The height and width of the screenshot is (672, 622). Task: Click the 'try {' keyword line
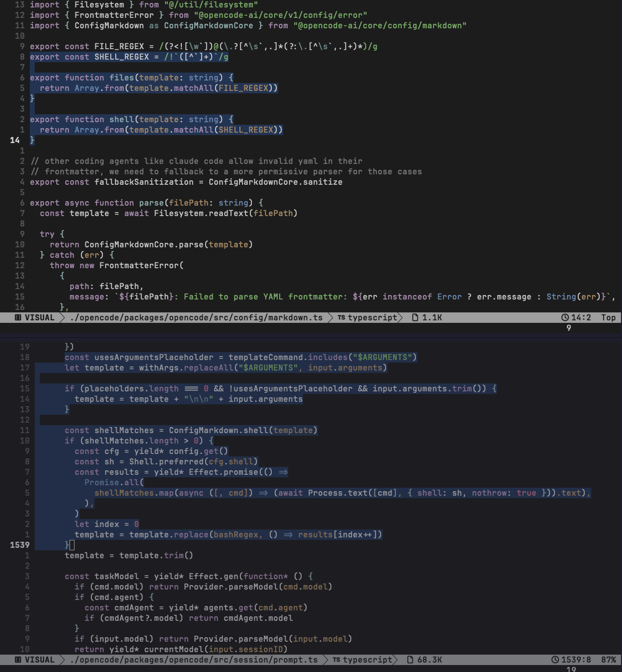(52, 234)
